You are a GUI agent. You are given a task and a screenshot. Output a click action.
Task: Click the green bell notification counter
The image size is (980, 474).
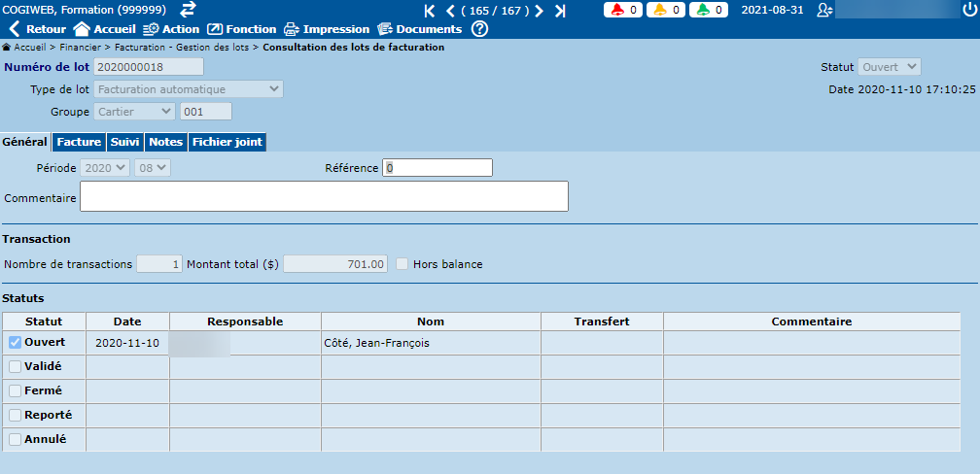click(x=707, y=10)
